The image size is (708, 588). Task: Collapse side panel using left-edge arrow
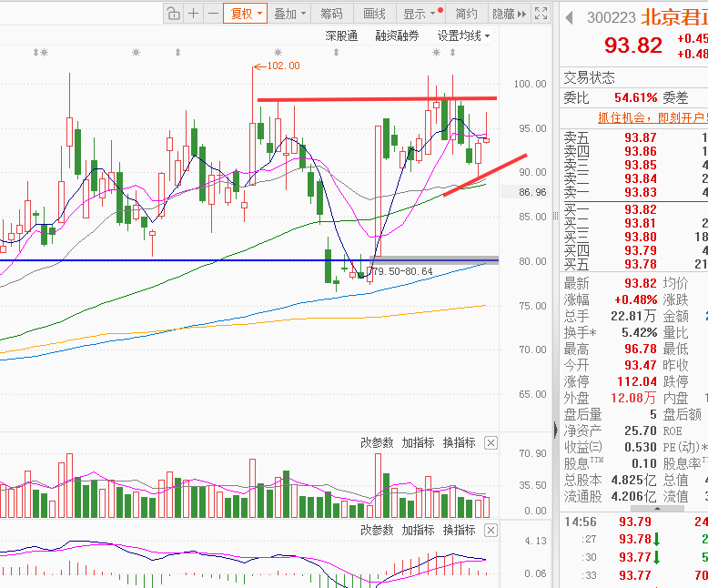(x=555, y=429)
